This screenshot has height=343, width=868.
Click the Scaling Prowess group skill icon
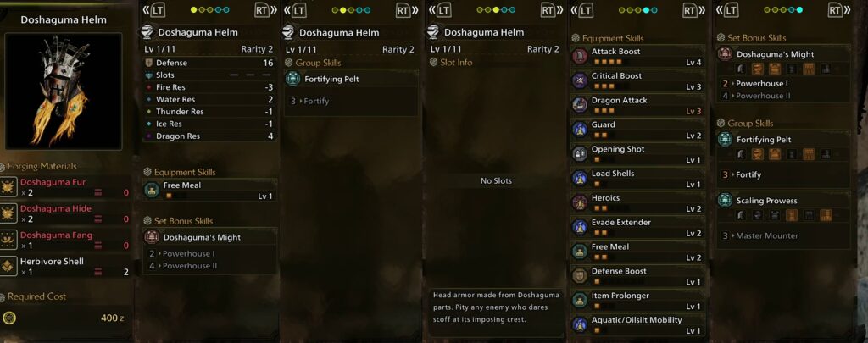pos(726,200)
